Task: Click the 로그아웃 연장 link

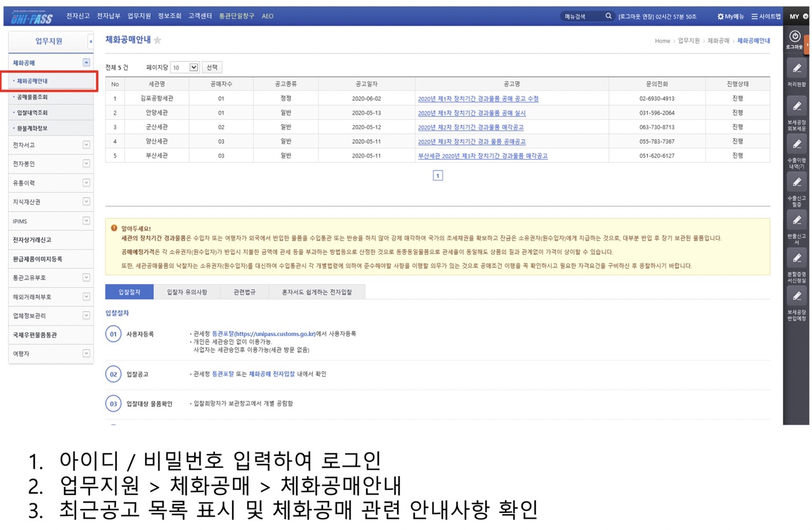Action: (637, 16)
